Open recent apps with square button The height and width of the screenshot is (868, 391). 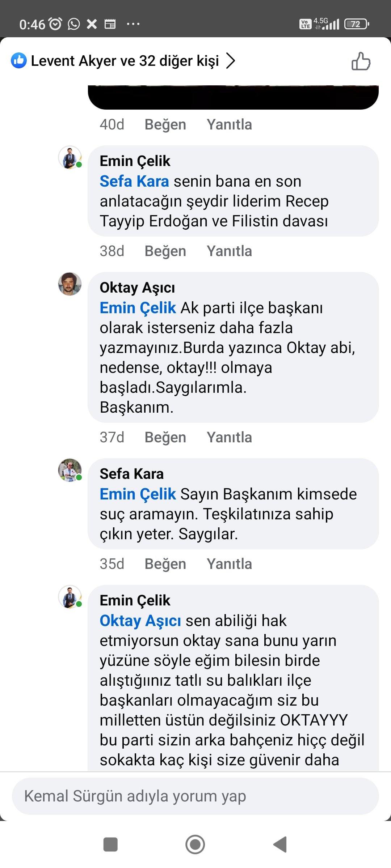110,844
